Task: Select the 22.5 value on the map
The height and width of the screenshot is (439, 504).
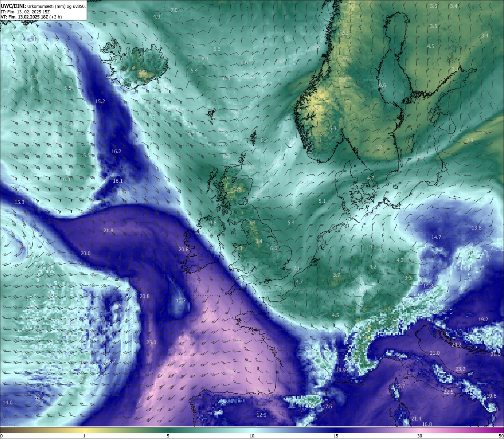Action: (448, 392)
